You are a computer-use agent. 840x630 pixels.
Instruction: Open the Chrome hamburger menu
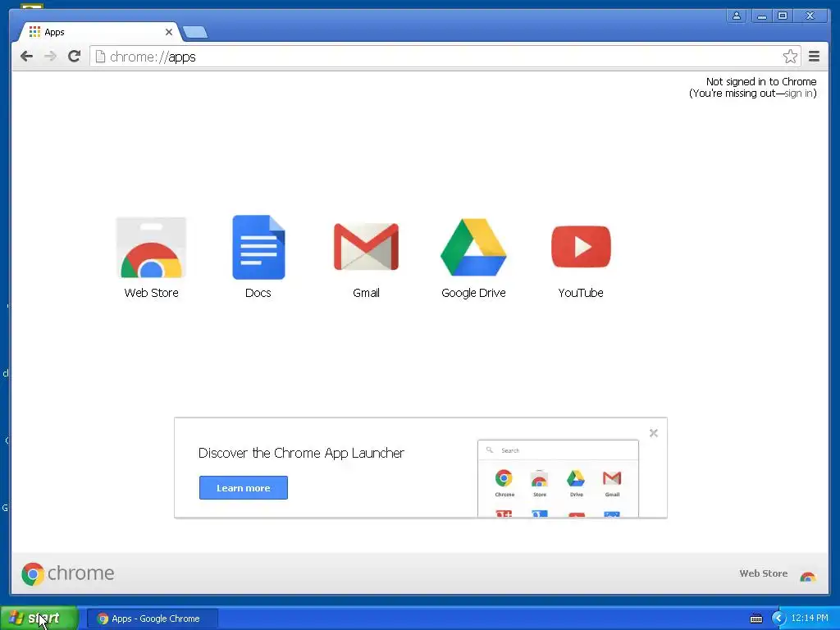click(814, 57)
